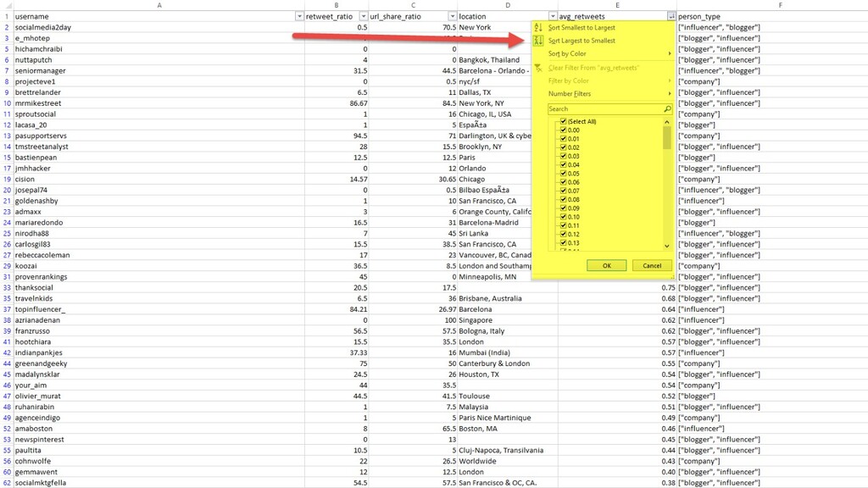
Task: Uncheck the 0.11 filter value
Action: point(563,225)
